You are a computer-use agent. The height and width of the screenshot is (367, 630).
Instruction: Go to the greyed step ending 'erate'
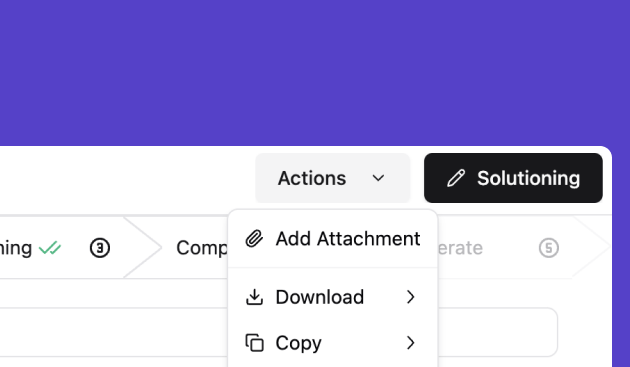pyautogui.click(x=460, y=248)
